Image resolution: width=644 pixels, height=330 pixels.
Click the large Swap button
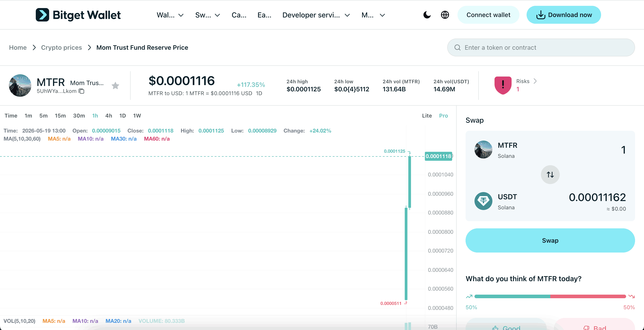coord(550,240)
